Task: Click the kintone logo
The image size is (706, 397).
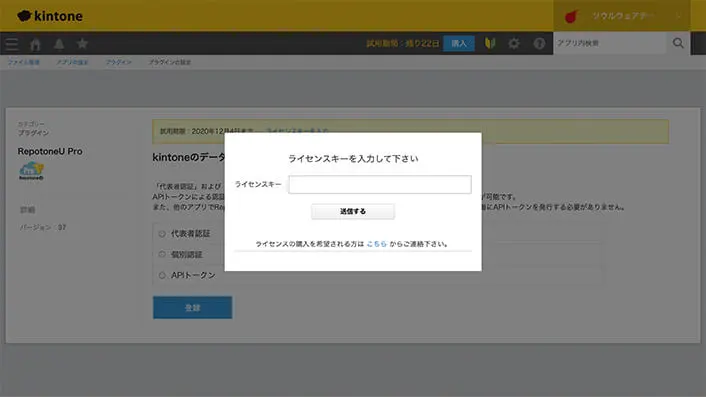Action: 50,16
